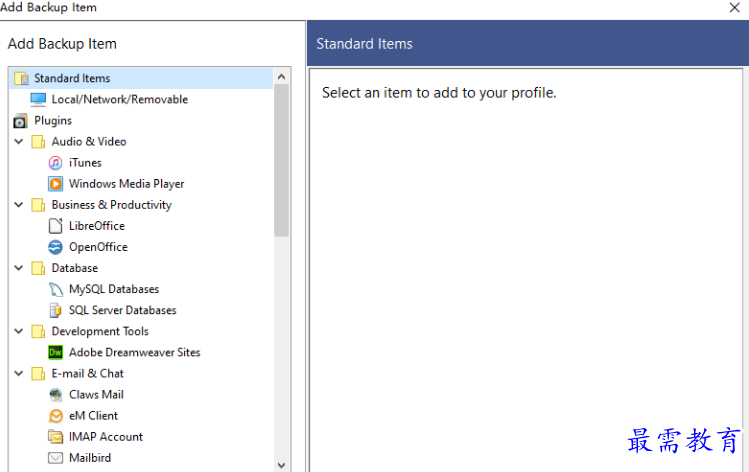Click the OpenOffice blue icon

coord(55,247)
